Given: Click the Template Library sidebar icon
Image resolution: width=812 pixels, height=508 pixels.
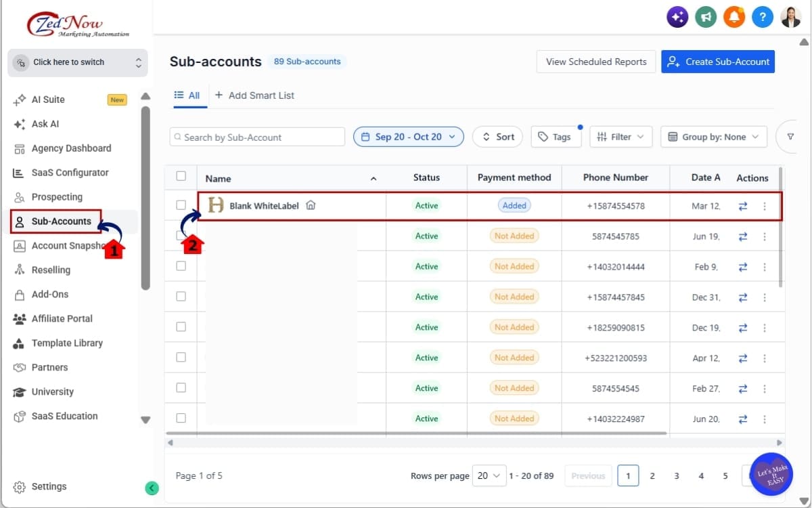Looking at the screenshot, I should pyautogui.click(x=20, y=343).
